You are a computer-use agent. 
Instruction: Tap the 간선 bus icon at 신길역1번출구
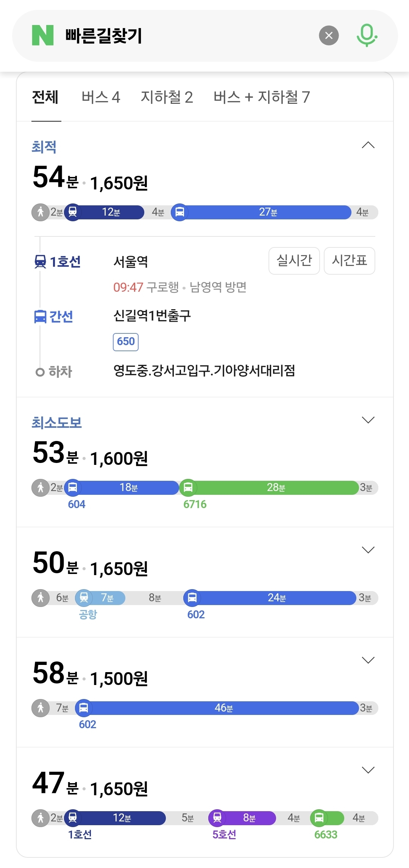click(x=40, y=316)
